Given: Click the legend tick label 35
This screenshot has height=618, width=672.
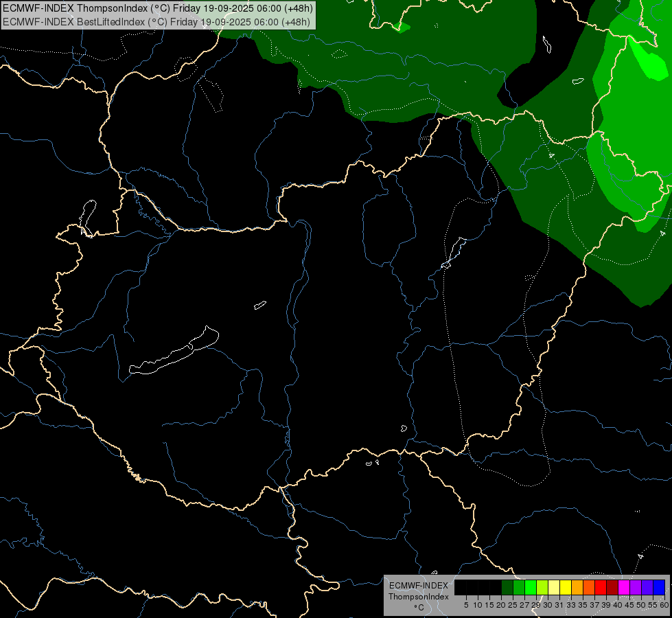Looking at the screenshot, I should pos(583,605).
